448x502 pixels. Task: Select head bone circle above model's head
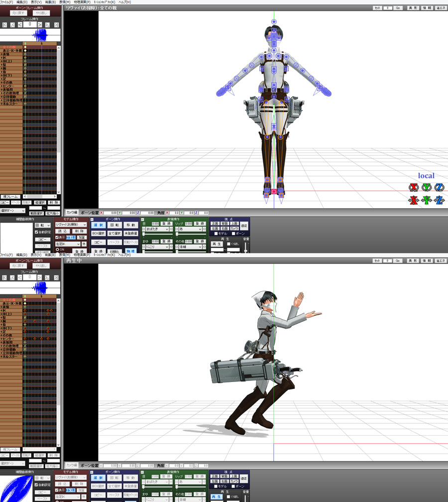tap(274, 22)
